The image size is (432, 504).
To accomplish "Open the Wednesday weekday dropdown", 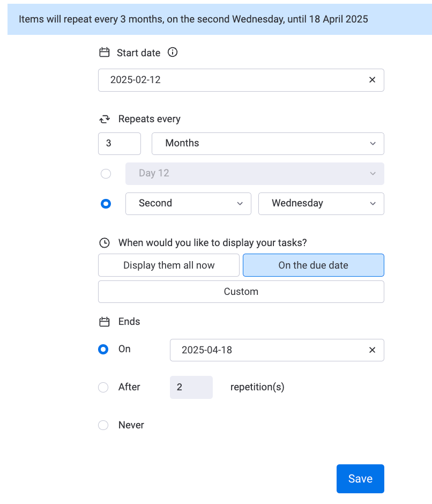I will pyautogui.click(x=321, y=204).
